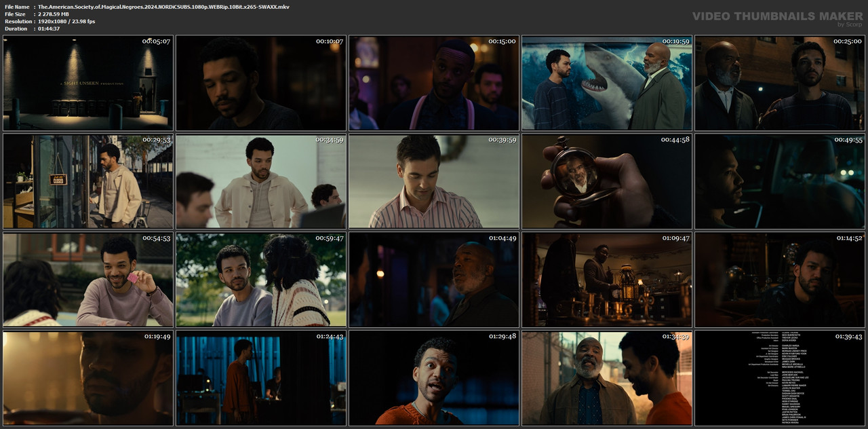Viewport: 868px width, 429px height.
Task: Open the shark mural frame at 00:19:59
Action: pyautogui.click(x=607, y=83)
